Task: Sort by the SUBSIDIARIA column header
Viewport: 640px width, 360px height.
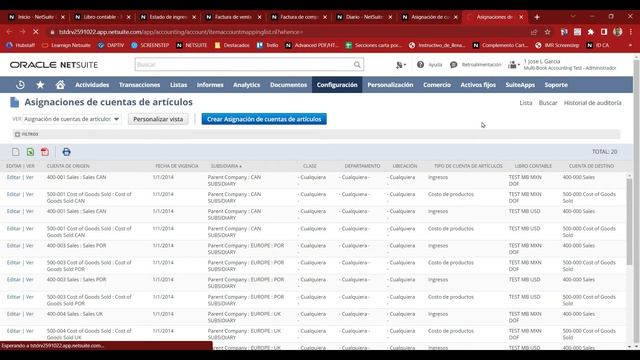Action: point(226,166)
